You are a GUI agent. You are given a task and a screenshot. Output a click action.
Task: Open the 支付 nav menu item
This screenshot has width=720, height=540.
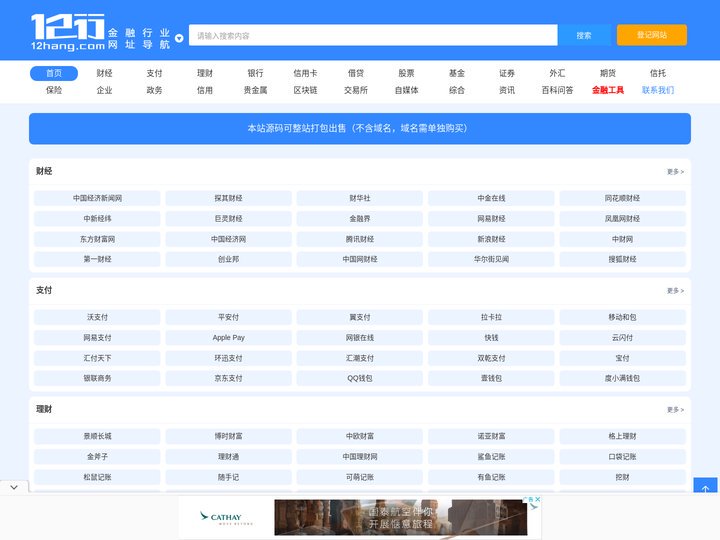(x=154, y=73)
